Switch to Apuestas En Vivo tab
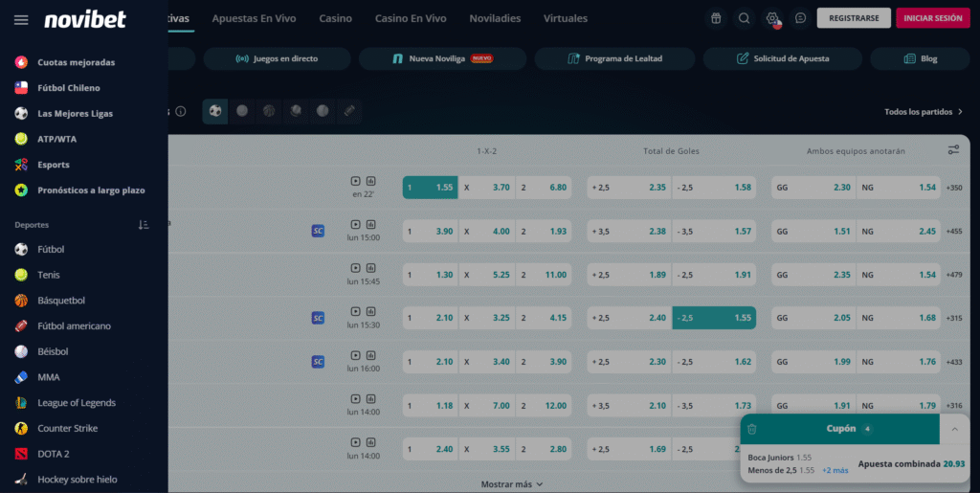This screenshot has width=980, height=493. tap(254, 18)
